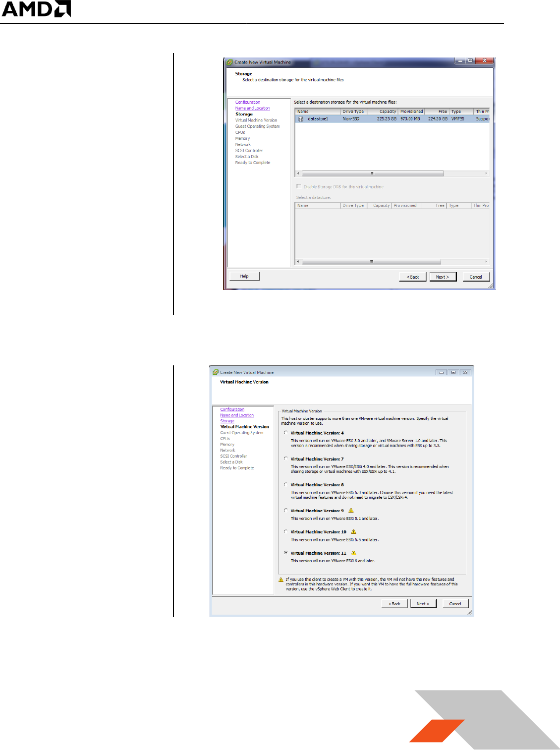The height and width of the screenshot is (750, 560).
Task: Sort upper storage table by Name column
Action: 318,112
